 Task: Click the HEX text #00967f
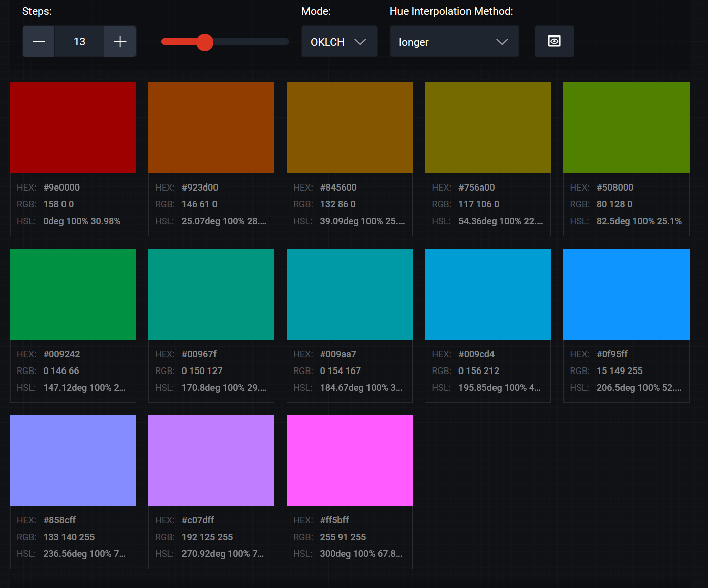(199, 354)
